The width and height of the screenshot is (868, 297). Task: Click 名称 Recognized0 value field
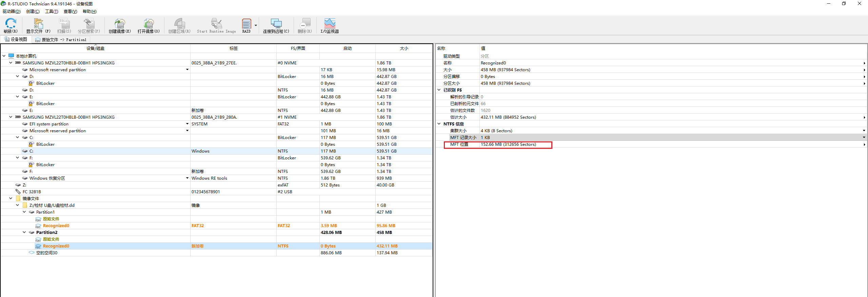[x=673, y=63]
